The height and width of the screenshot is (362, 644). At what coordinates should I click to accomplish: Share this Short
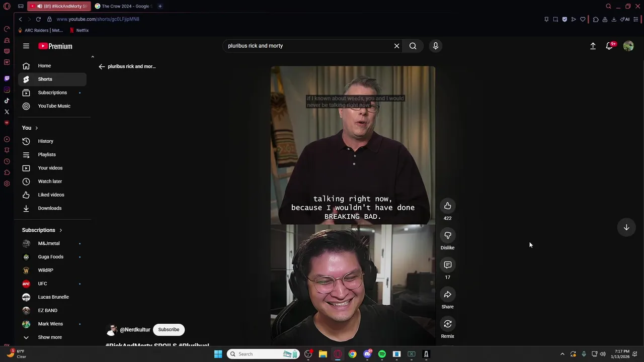pos(447,294)
